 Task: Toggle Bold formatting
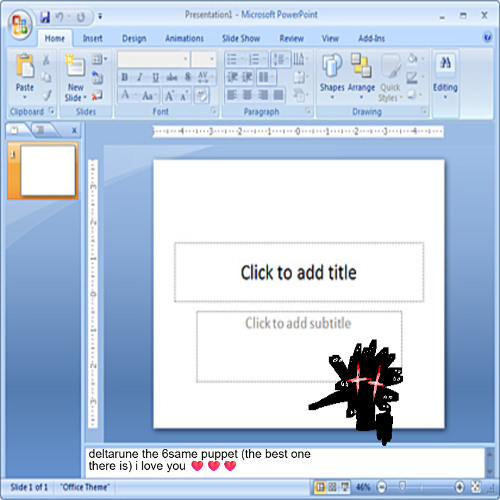click(125, 77)
